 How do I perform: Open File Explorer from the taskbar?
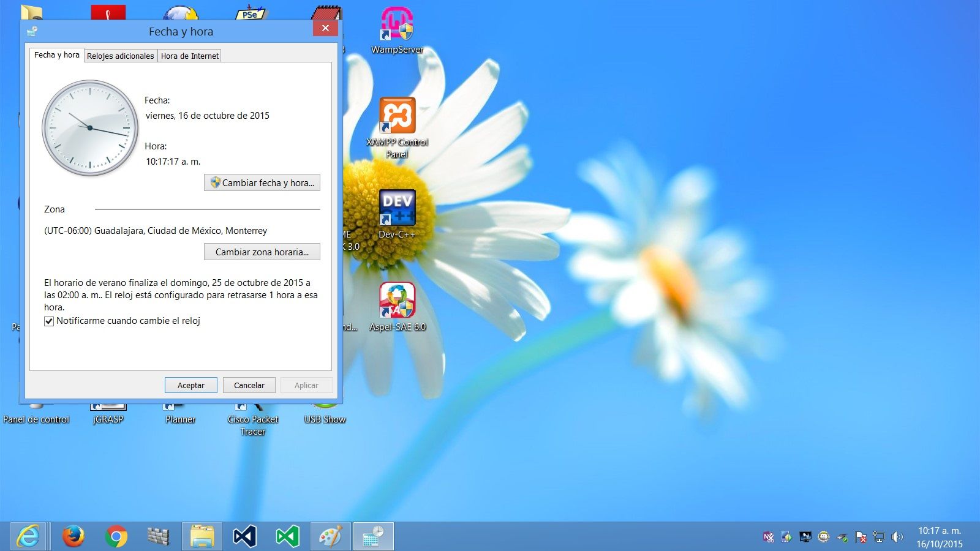pyautogui.click(x=202, y=537)
